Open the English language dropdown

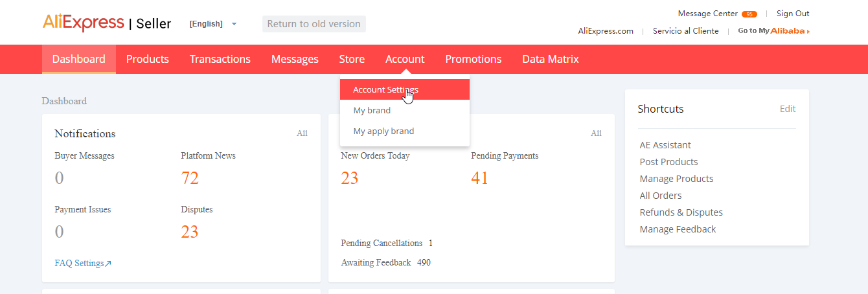213,24
